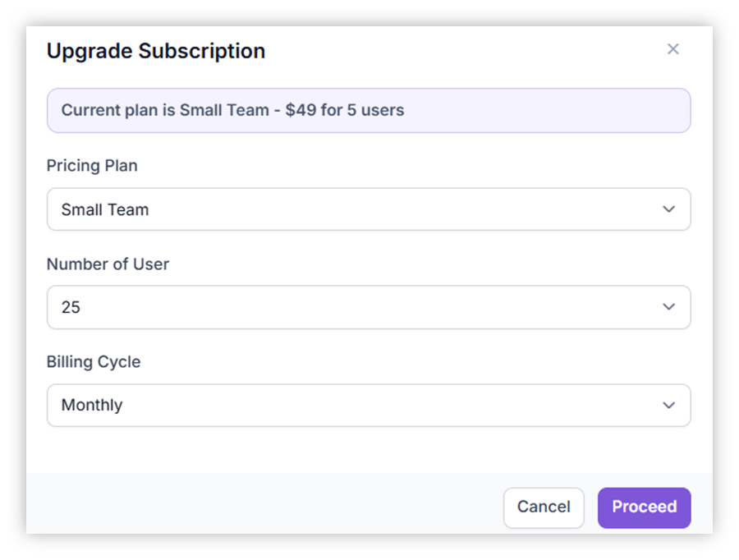Viewport: 739px width, 560px height.
Task: Click "Small Team" text in the current plan banner
Action: [x=224, y=110]
